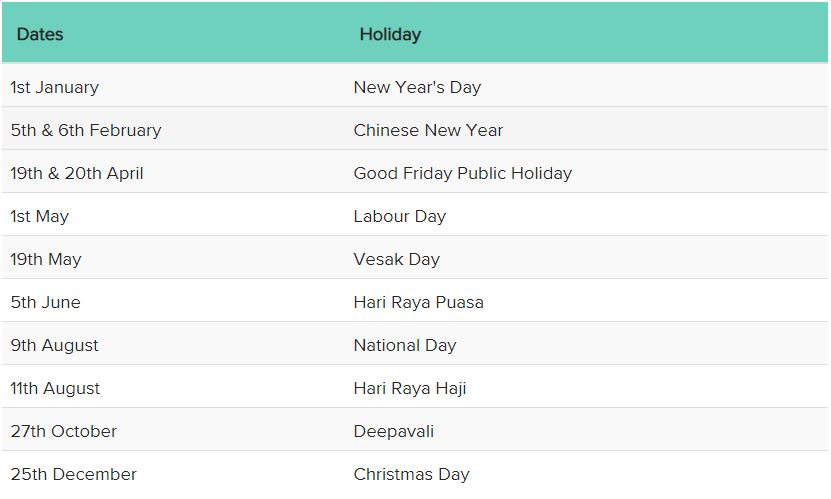Click the 9th August date cell
The height and width of the screenshot is (499, 831).
coord(55,345)
